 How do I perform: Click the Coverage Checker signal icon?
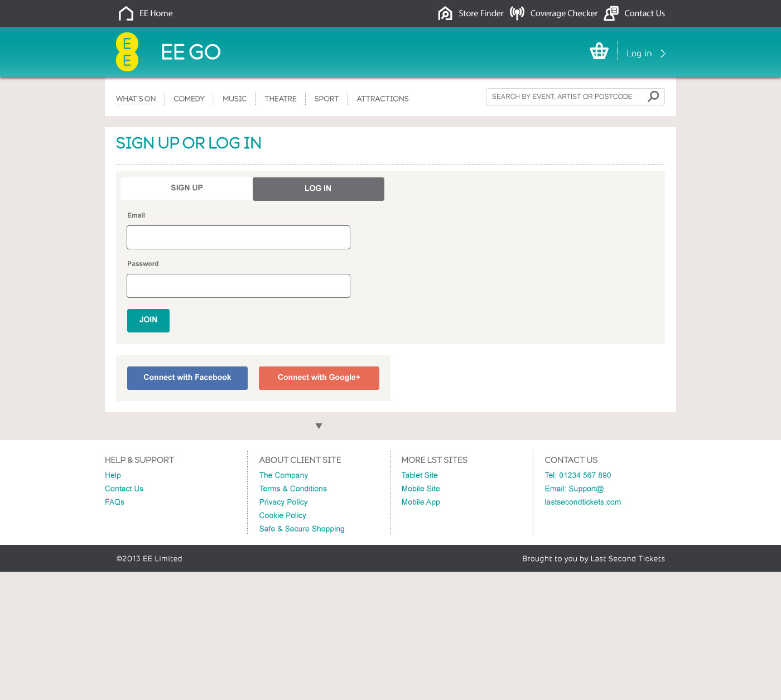click(x=517, y=13)
